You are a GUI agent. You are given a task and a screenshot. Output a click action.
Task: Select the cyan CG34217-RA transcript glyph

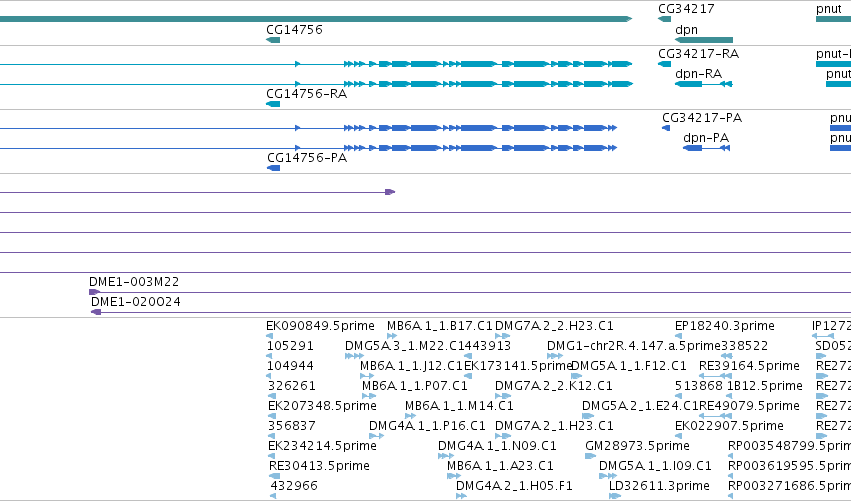pyautogui.click(x=664, y=64)
